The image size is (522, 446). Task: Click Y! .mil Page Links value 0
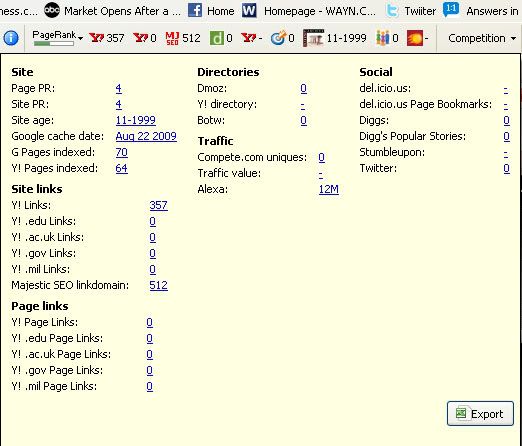tap(150, 386)
